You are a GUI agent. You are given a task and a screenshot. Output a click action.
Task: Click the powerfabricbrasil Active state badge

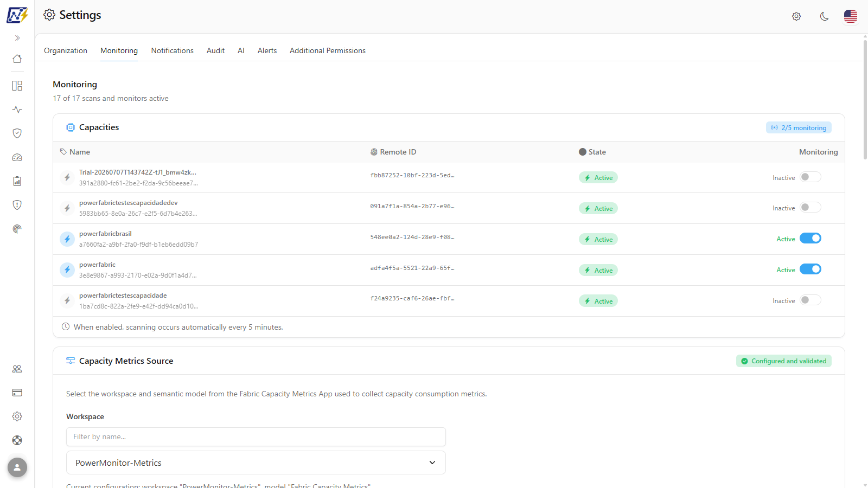tap(598, 239)
